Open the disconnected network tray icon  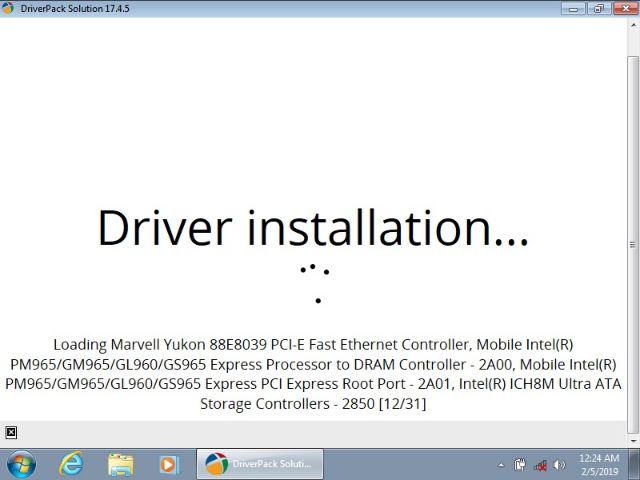pos(540,465)
